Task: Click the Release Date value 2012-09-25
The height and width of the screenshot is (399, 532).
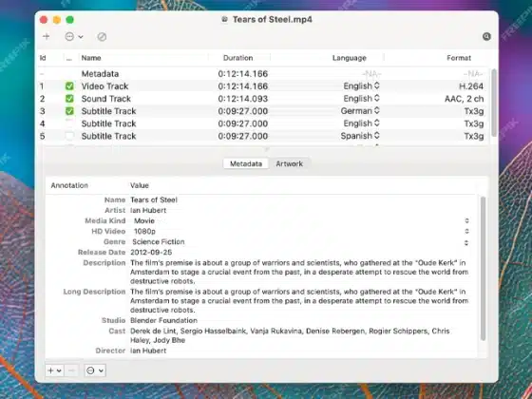Action: point(151,253)
